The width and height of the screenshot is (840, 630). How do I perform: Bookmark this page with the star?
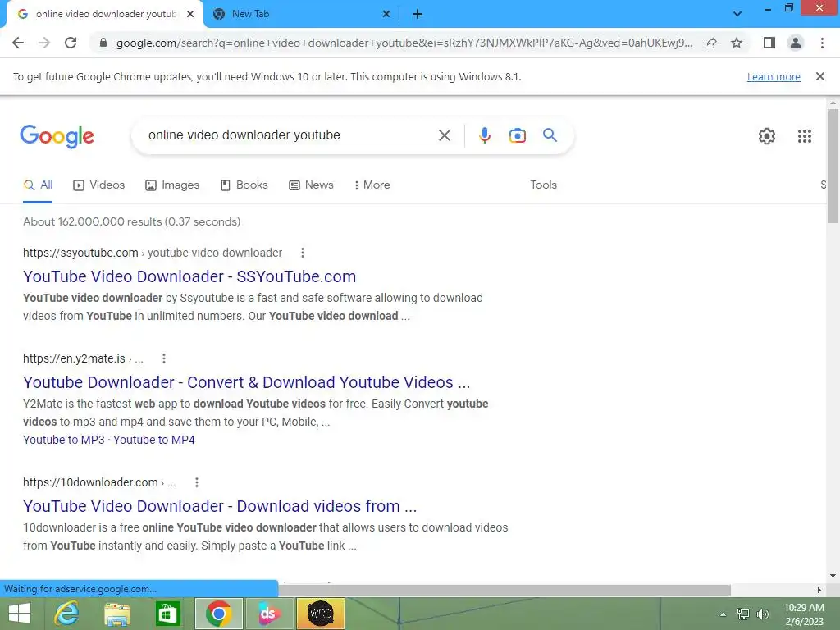[737, 43]
